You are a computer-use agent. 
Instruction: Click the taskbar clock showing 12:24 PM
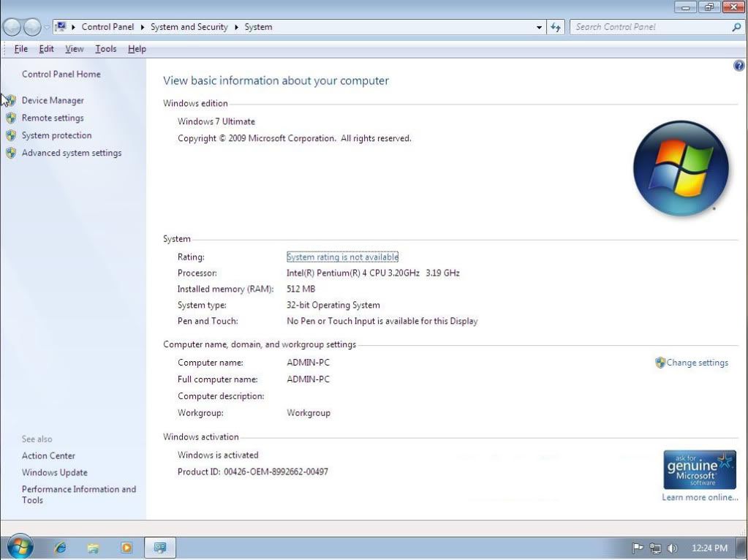tap(709, 548)
